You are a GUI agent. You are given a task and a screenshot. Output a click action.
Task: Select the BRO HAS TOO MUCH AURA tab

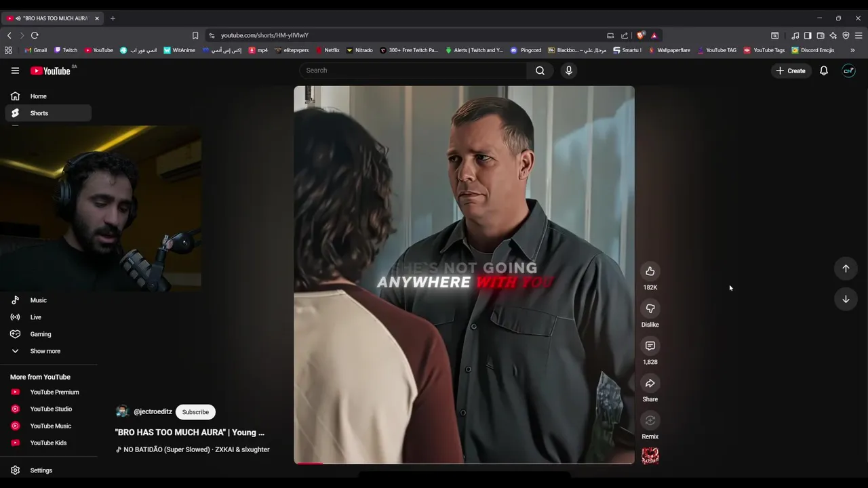click(x=54, y=18)
